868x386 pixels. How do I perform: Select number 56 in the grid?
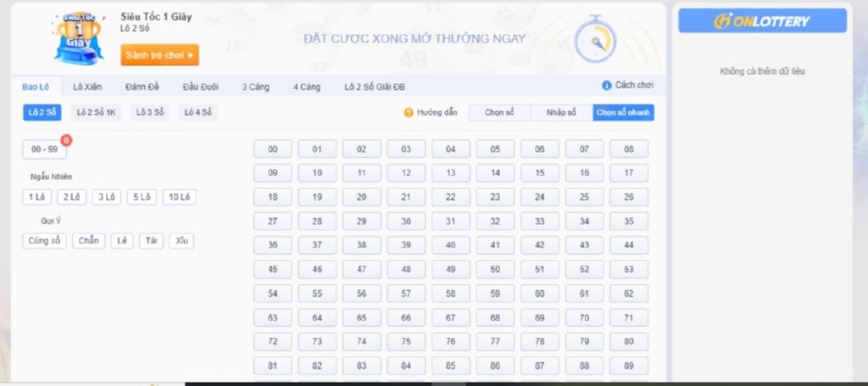361,294
